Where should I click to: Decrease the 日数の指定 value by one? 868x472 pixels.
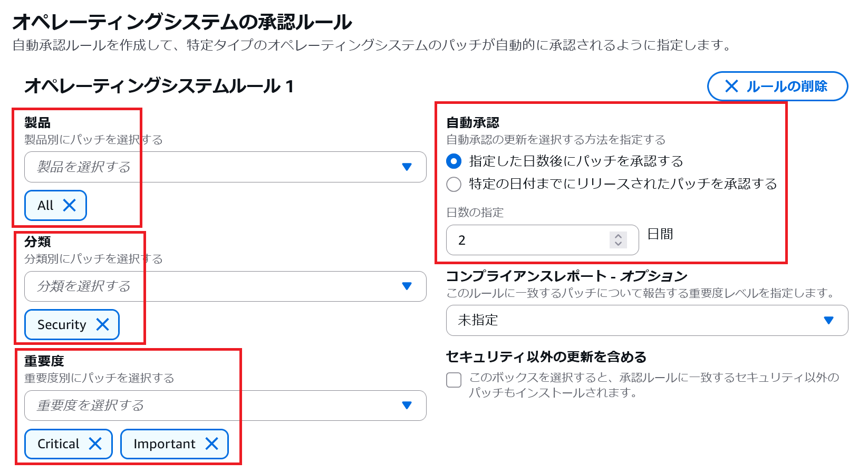click(x=619, y=244)
